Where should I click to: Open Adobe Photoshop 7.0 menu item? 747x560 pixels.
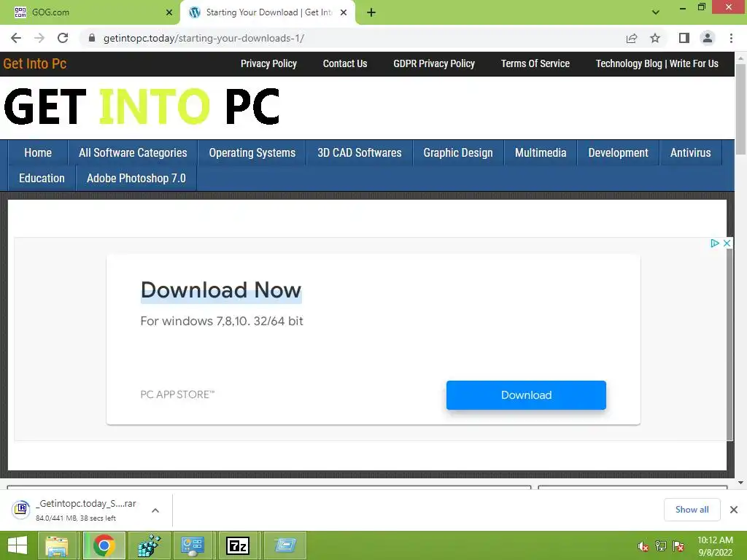point(136,179)
